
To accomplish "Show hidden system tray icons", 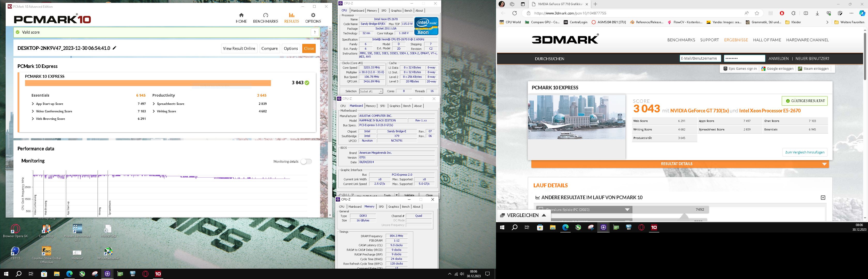I will pyautogui.click(x=450, y=274).
